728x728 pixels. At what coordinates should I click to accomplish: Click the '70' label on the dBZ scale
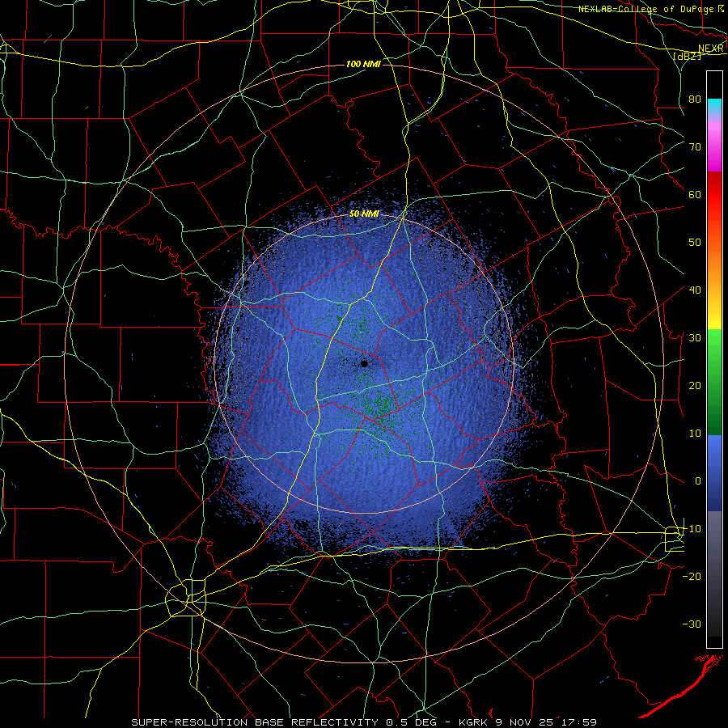695,147
